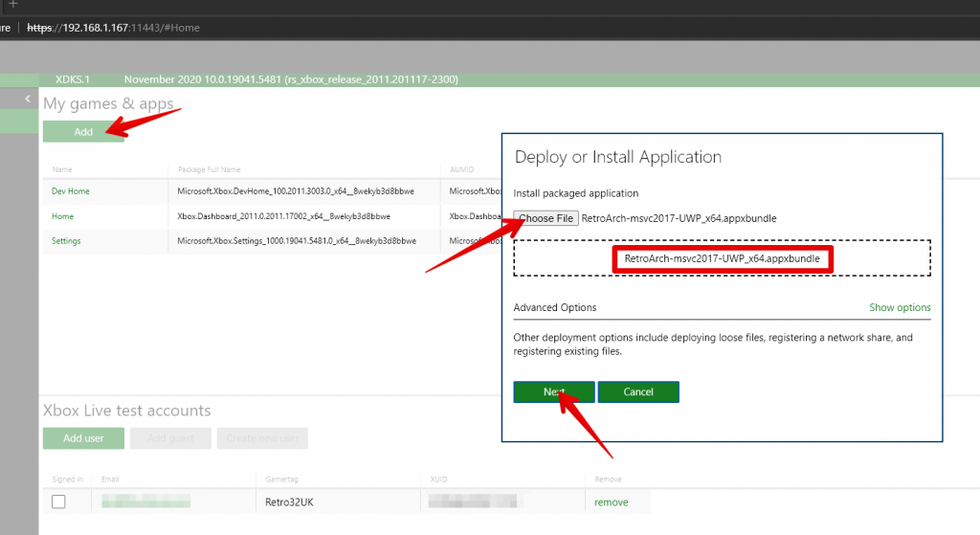Open the Home app link

click(x=62, y=216)
